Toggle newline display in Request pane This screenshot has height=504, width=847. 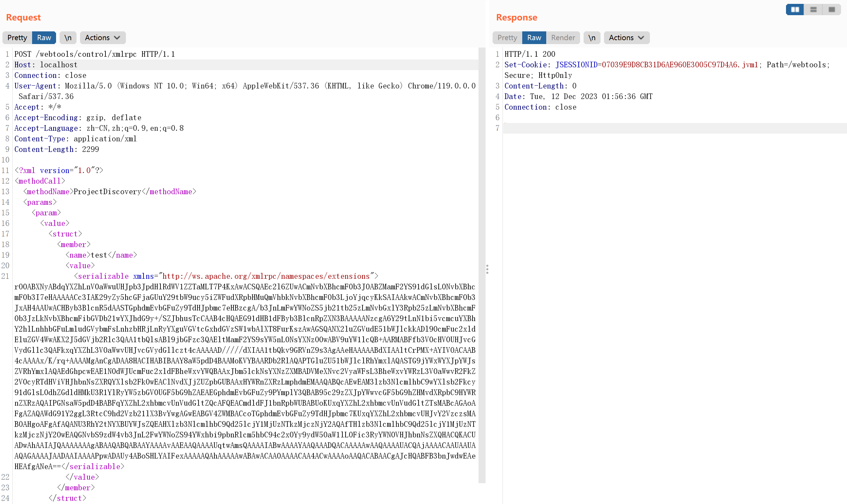[x=68, y=38]
